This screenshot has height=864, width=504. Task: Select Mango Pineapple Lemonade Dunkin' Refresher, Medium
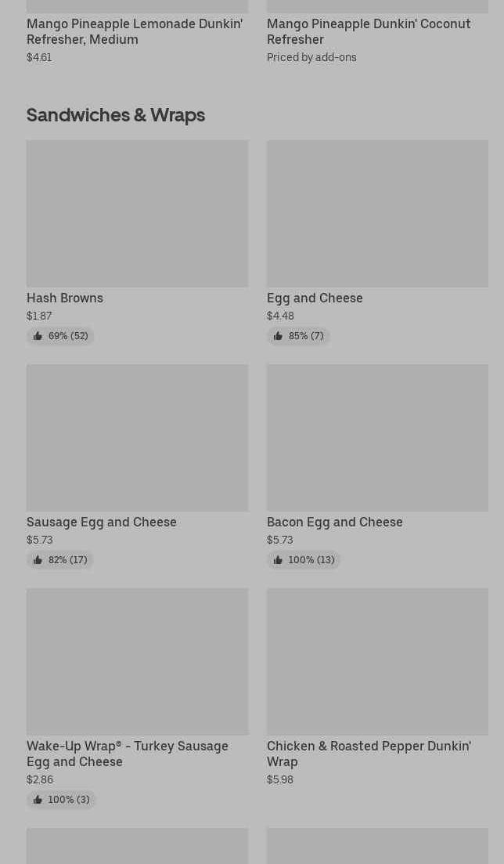(x=134, y=31)
